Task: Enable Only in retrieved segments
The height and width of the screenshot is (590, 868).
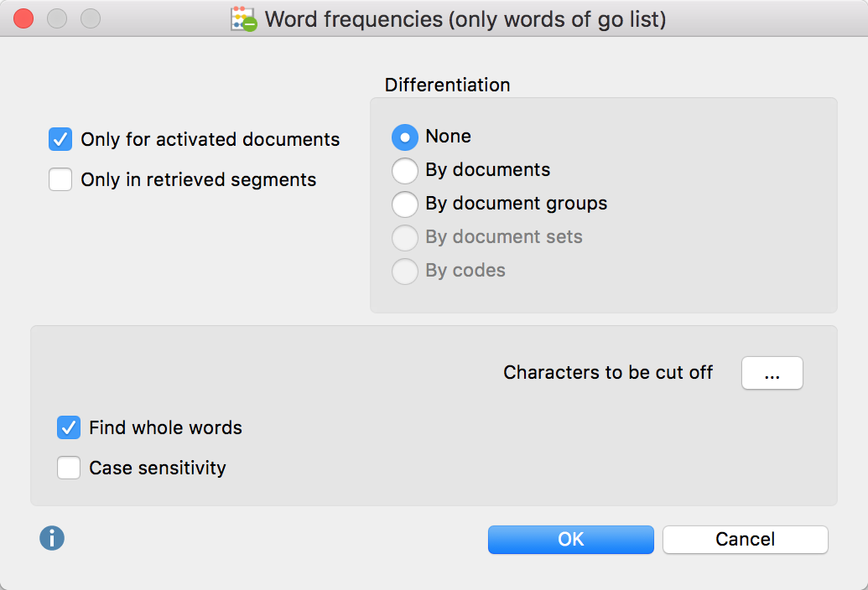Action: click(60, 179)
